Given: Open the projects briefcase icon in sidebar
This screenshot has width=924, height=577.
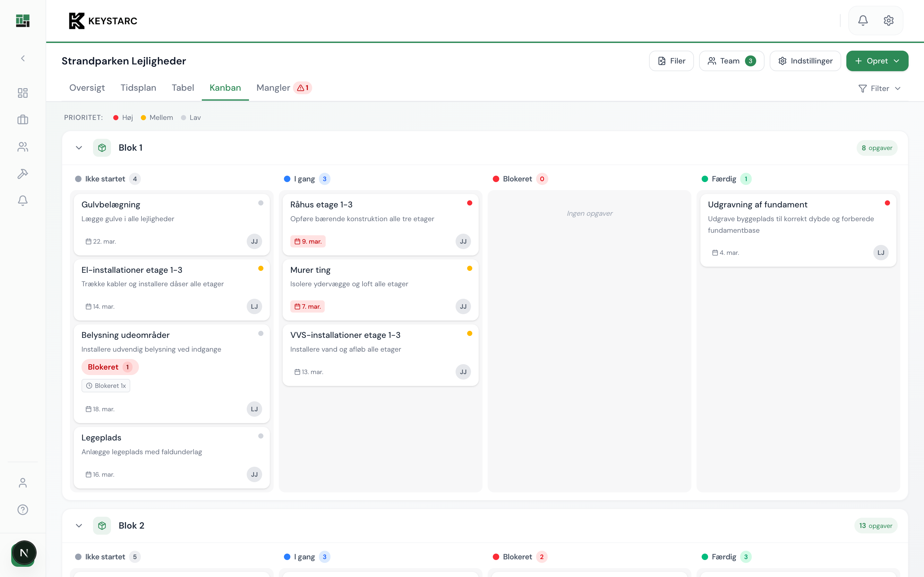Looking at the screenshot, I should pos(22,120).
